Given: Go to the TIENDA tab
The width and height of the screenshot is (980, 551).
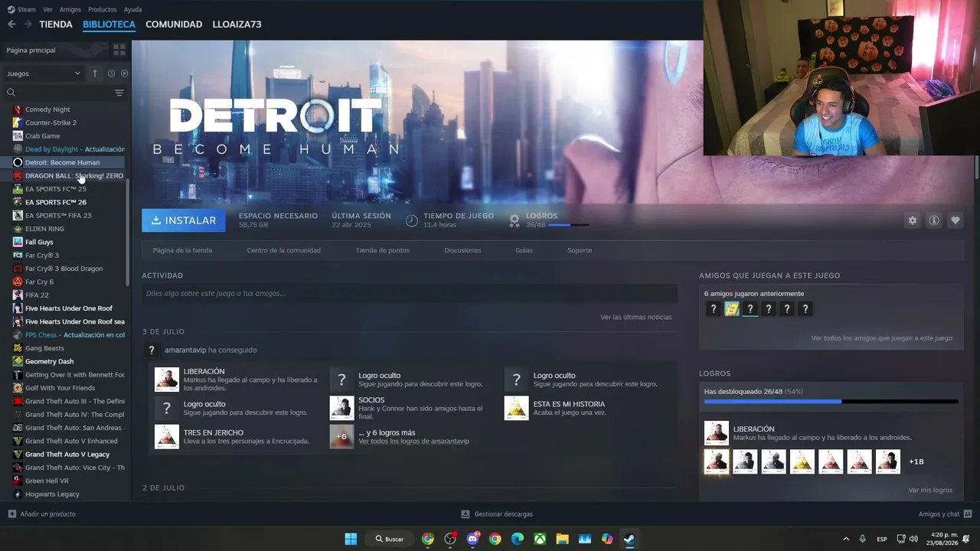Looking at the screenshot, I should click(x=56, y=24).
